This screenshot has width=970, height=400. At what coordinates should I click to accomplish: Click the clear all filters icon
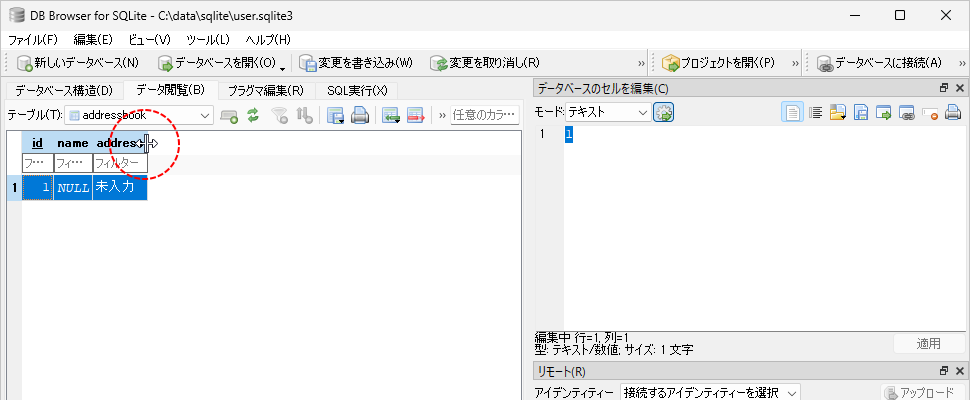(279, 115)
